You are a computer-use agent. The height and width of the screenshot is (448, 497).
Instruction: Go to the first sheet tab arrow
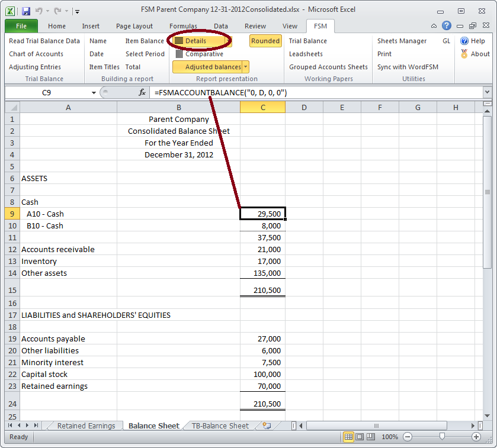click(x=10, y=426)
